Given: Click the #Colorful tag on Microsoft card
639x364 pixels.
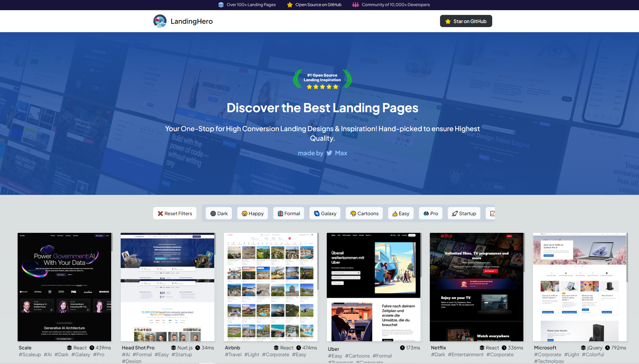Looking at the screenshot, I should pos(593,355).
